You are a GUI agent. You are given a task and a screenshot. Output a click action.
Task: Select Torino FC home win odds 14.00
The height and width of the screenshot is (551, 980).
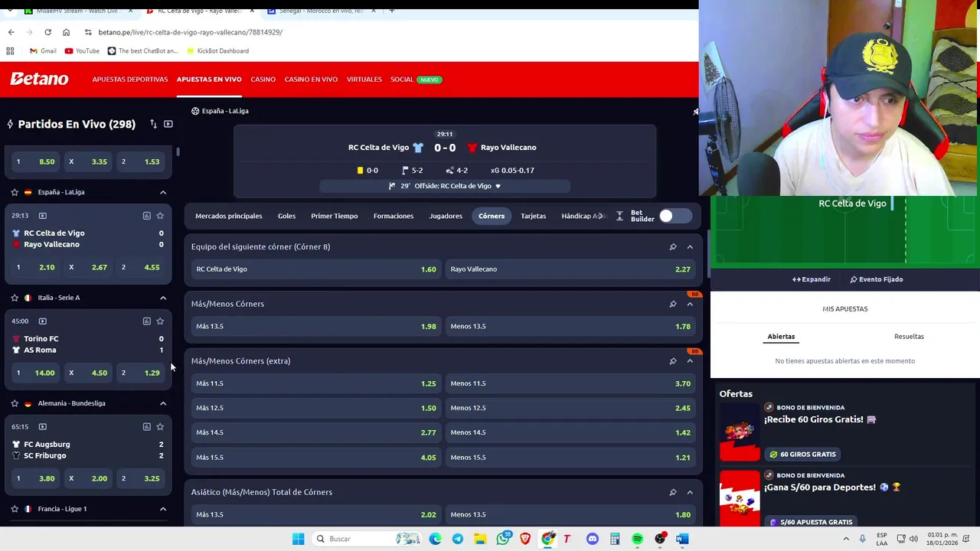point(34,373)
